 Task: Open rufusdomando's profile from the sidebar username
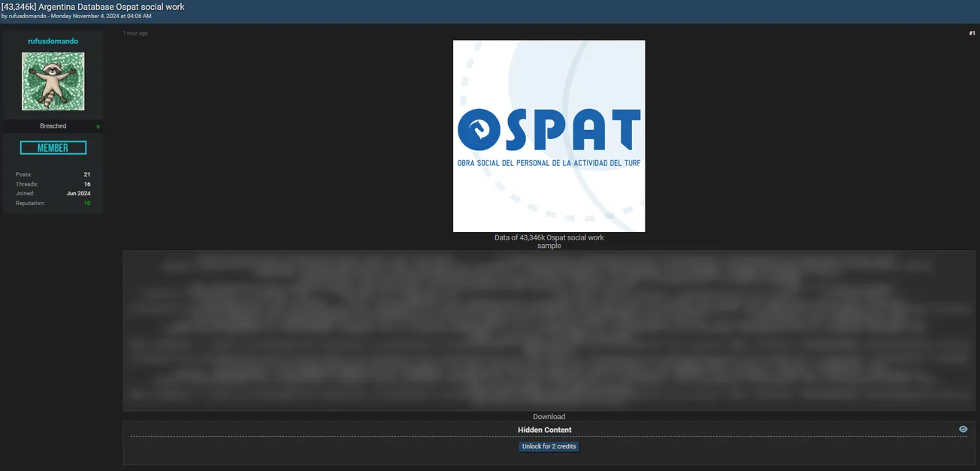pos(53,41)
